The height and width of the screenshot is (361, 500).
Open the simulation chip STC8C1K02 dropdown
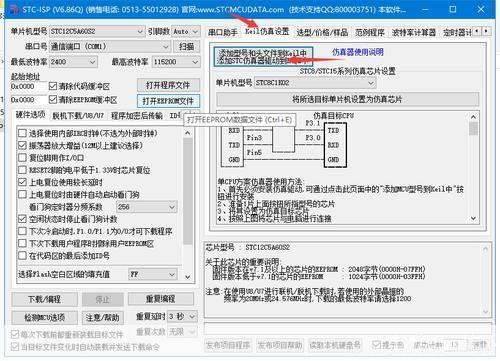(315, 83)
